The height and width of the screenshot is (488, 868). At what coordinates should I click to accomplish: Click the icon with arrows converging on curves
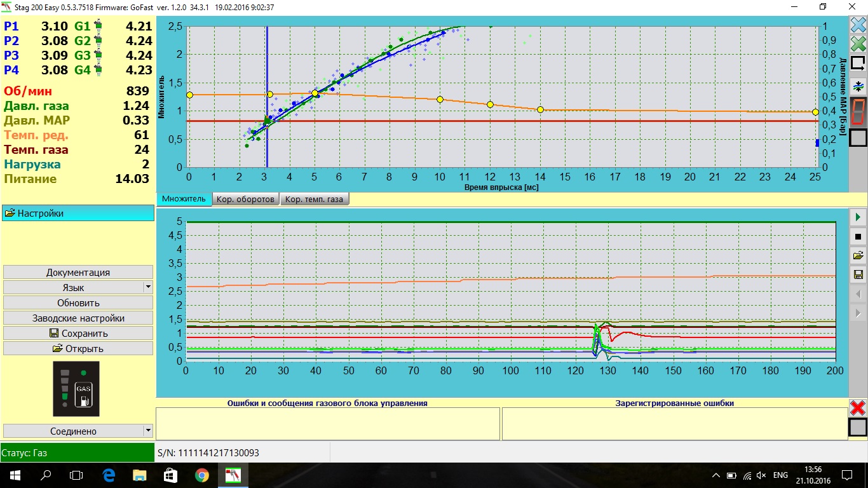click(858, 86)
